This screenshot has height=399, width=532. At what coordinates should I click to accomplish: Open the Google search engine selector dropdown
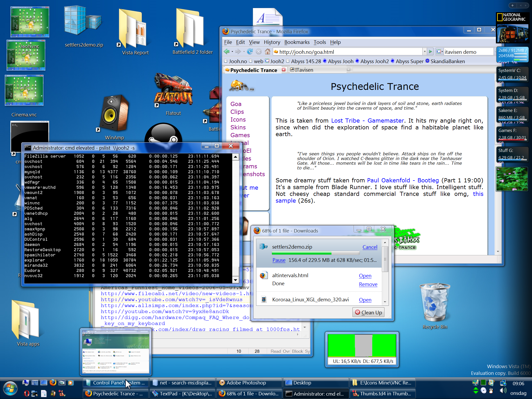pos(440,52)
